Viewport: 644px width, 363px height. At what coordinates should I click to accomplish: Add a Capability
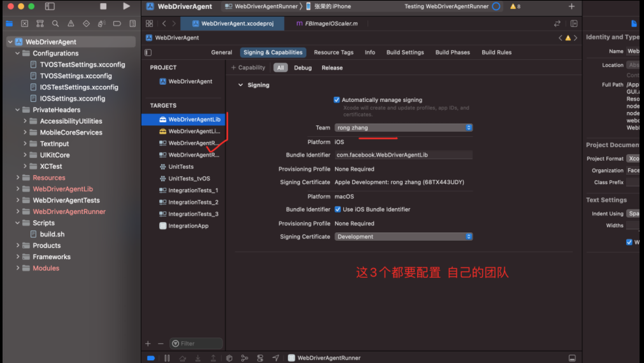tap(248, 68)
